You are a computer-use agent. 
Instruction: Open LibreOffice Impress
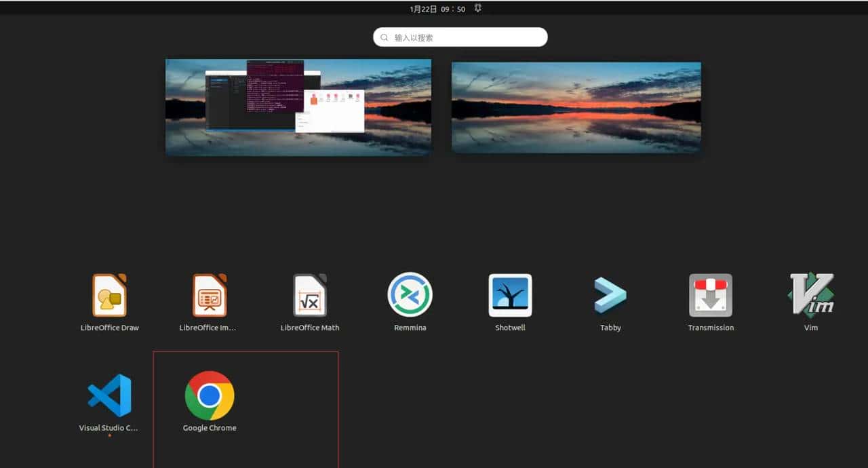coord(209,295)
